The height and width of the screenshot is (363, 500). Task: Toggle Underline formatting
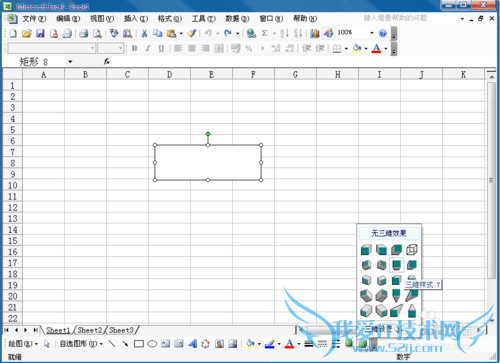(161, 48)
